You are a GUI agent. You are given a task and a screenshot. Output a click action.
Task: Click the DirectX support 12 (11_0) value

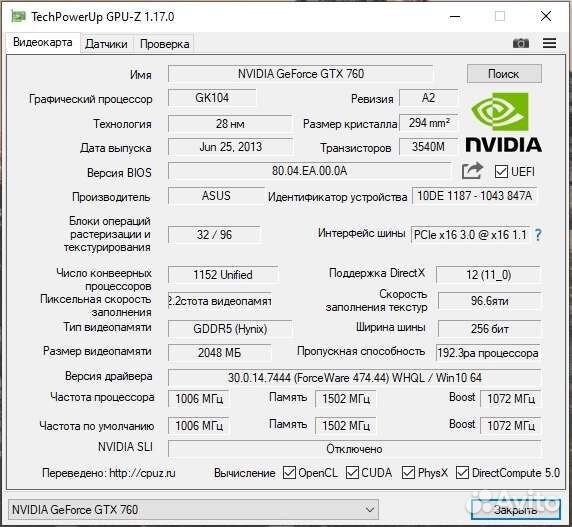pyautogui.click(x=488, y=275)
